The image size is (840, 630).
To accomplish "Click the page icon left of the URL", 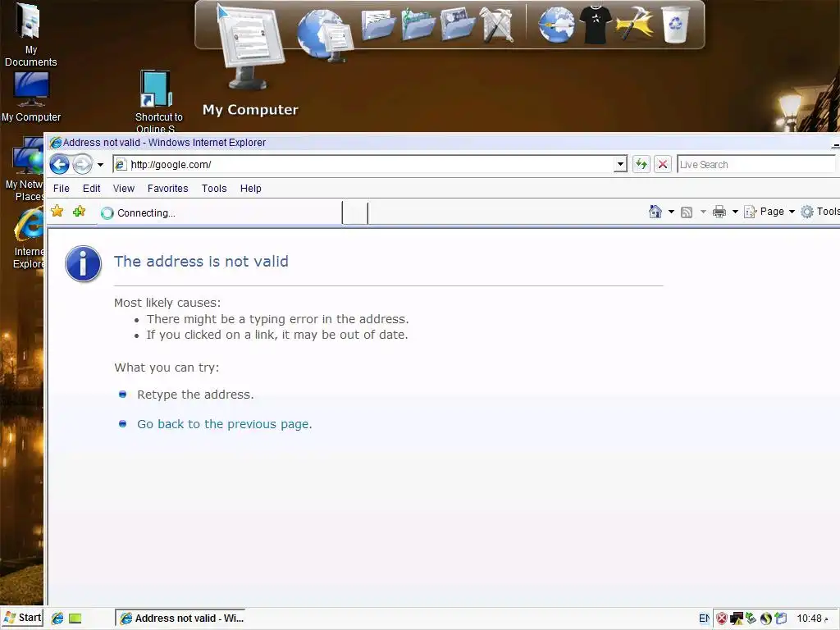I will 121,164.
